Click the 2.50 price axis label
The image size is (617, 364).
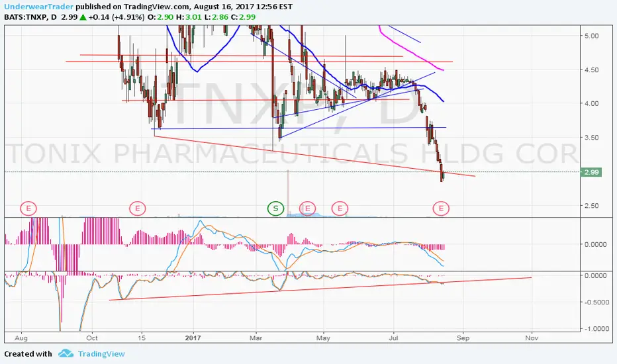pyautogui.click(x=591, y=205)
